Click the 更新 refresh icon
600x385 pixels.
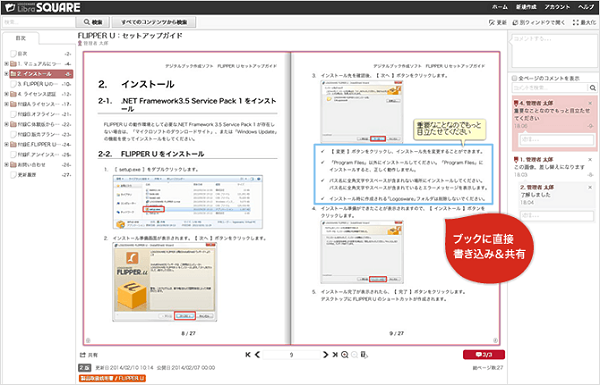(x=491, y=23)
